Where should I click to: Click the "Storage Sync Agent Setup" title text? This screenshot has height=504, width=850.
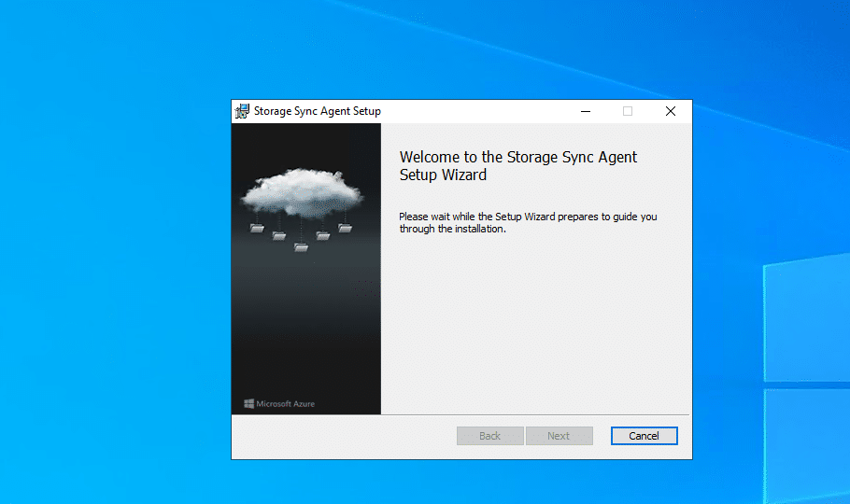tap(318, 111)
